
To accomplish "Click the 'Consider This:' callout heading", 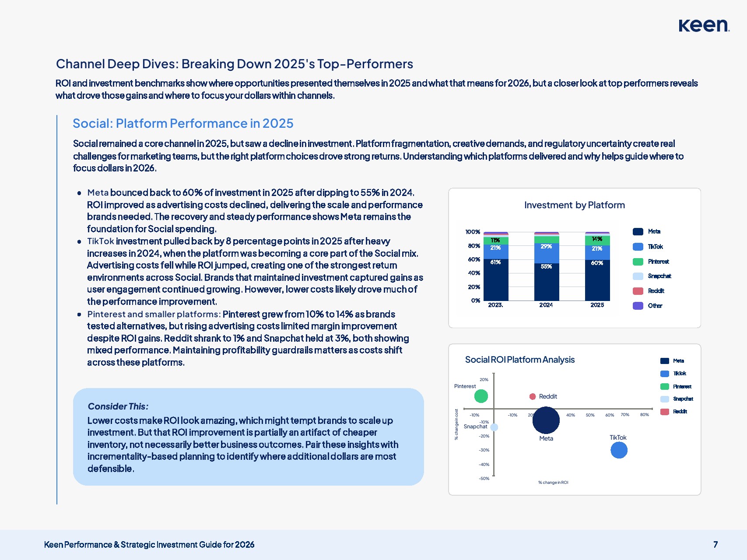I will (x=118, y=406).
